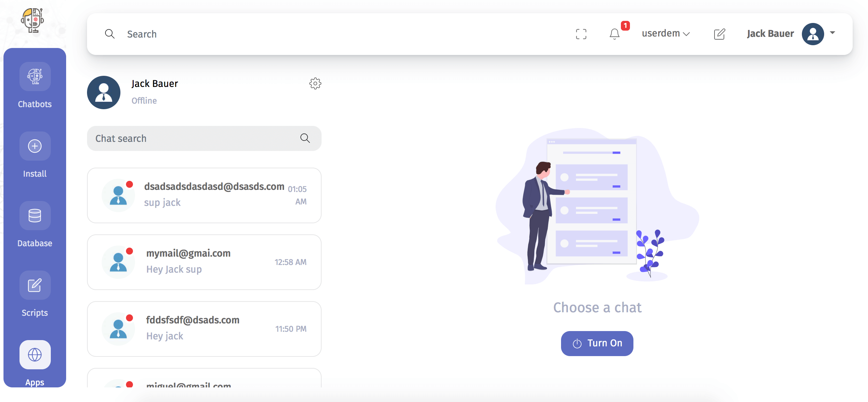The width and height of the screenshot is (868, 402).
Task: Open the Chatbots section
Action: (x=34, y=86)
